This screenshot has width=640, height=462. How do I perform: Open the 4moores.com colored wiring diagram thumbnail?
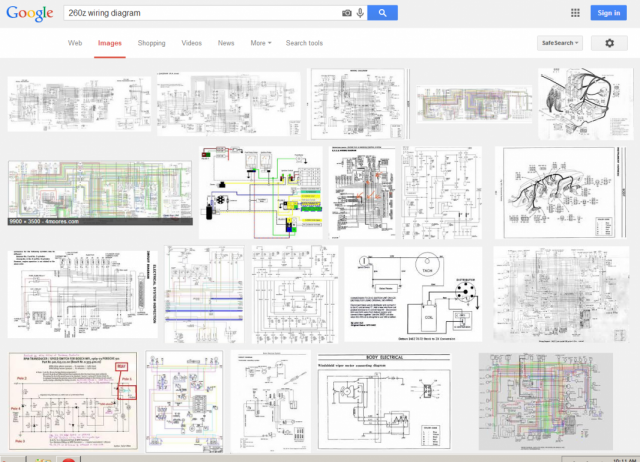[99, 193]
